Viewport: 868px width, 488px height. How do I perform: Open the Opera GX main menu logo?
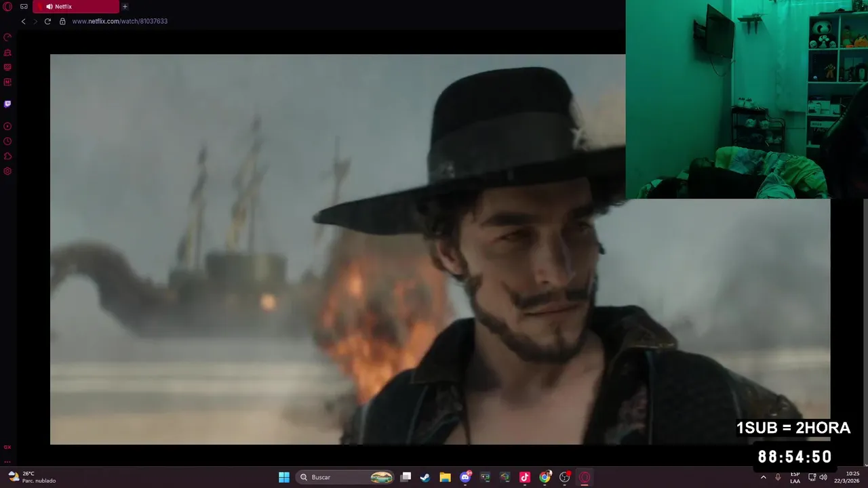tap(7, 7)
